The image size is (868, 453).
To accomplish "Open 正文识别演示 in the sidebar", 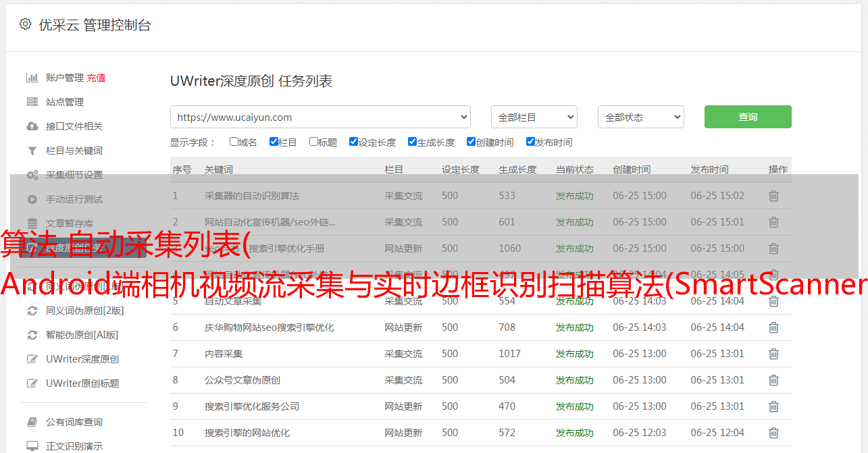I will [74, 446].
